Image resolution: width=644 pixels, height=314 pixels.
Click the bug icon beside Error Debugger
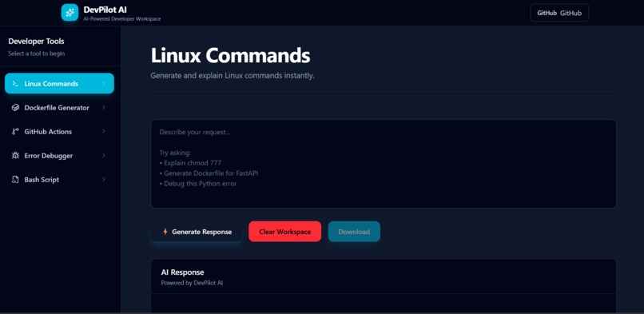tap(15, 156)
